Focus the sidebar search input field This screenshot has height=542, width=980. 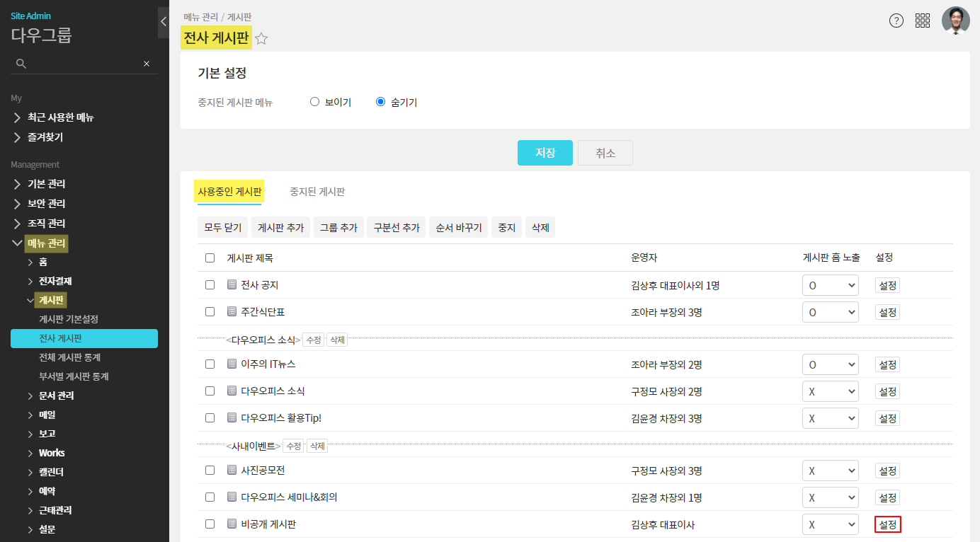[84, 64]
